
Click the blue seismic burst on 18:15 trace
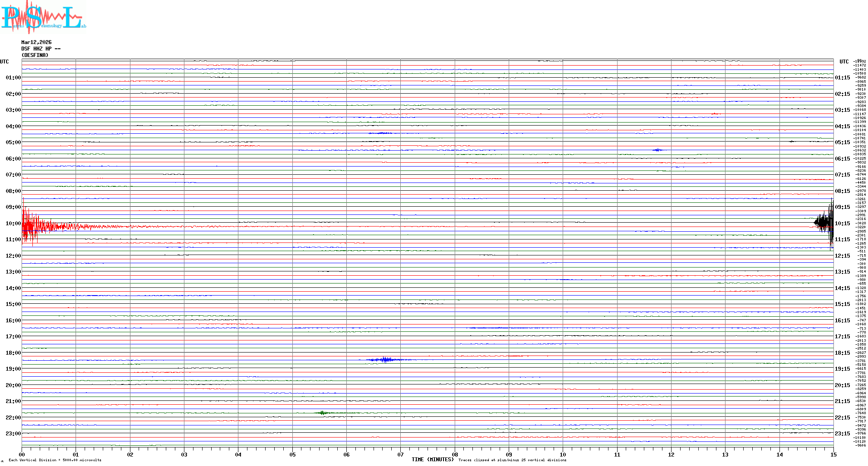[385, 359]
